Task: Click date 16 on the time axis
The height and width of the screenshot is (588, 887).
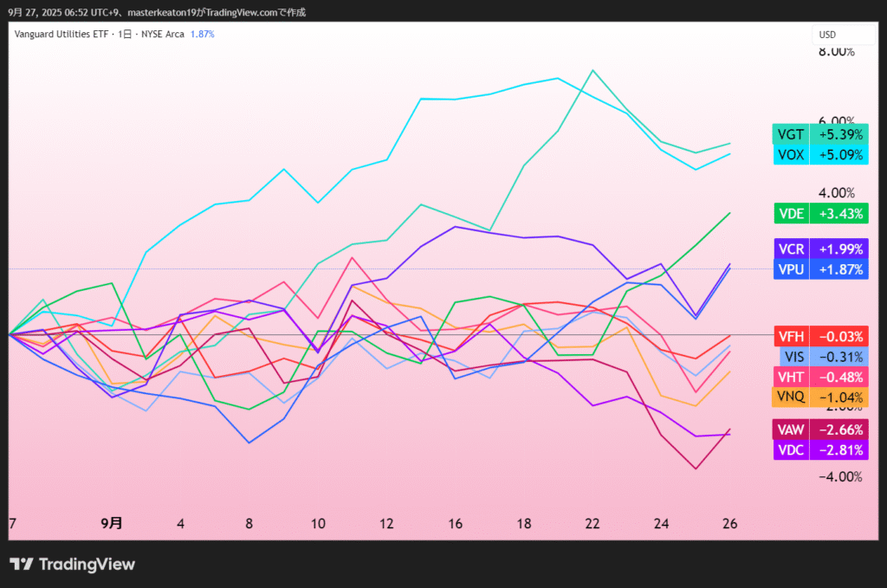Action: [x=456, y=523]
